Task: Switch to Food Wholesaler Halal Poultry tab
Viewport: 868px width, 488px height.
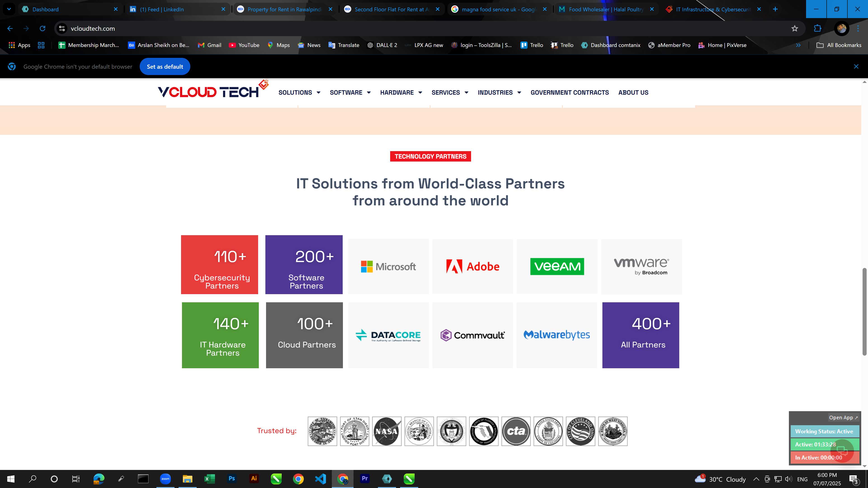Action: 606,9
